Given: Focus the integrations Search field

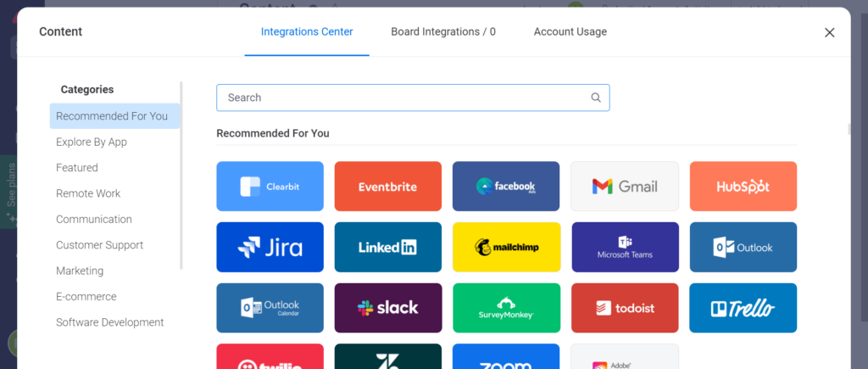Looking at the screenshot, I should [413, 98].
